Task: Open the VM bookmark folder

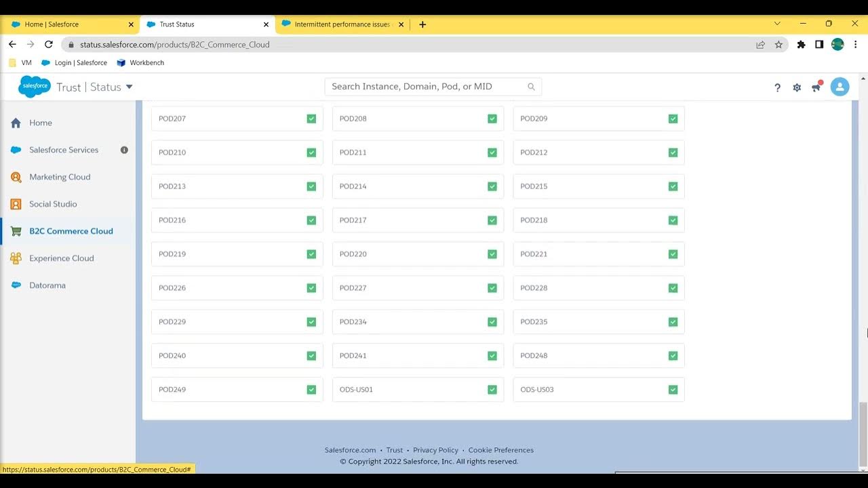Action: pyautogui.click(x=20, y=62)
